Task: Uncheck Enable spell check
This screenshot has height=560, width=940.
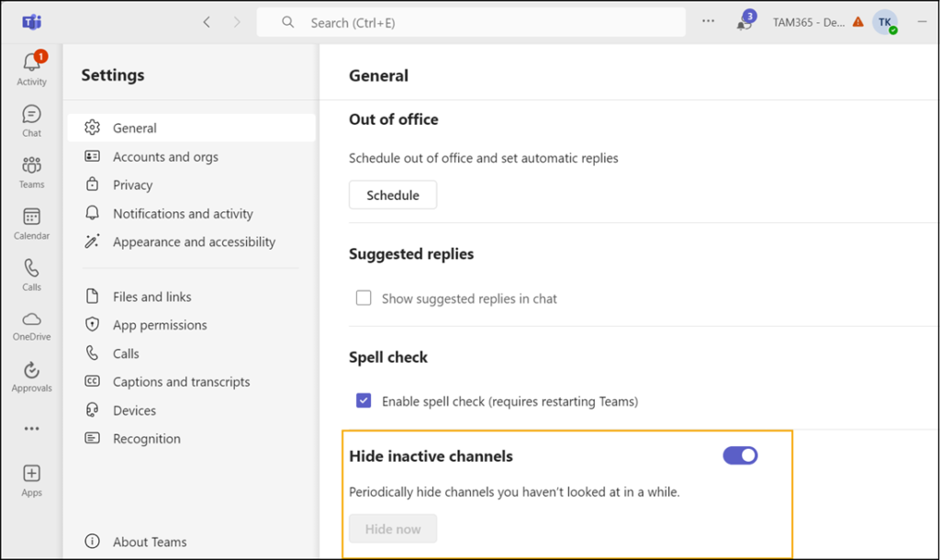Action: click(x=364, y=400)
